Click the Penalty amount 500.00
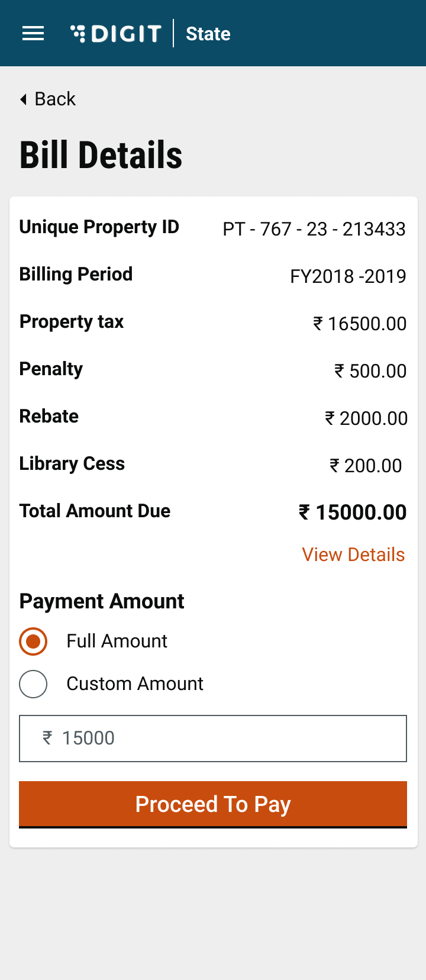The height and width of the screenshot is (980, 426). 370,371
